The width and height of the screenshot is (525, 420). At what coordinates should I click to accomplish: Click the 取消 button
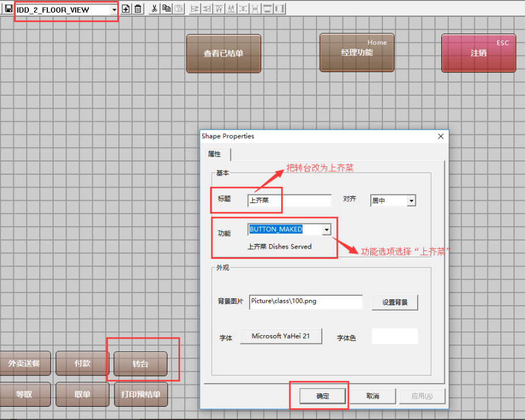(x=373, y=396)
